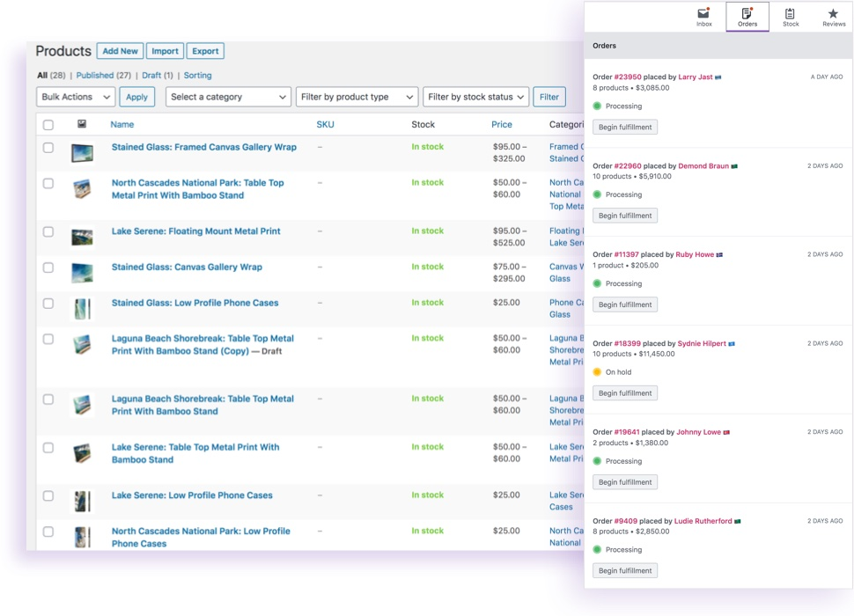Viewport: 854px width, 616px height.
Task: Open order #18399 link
Action: coord(627,343)
